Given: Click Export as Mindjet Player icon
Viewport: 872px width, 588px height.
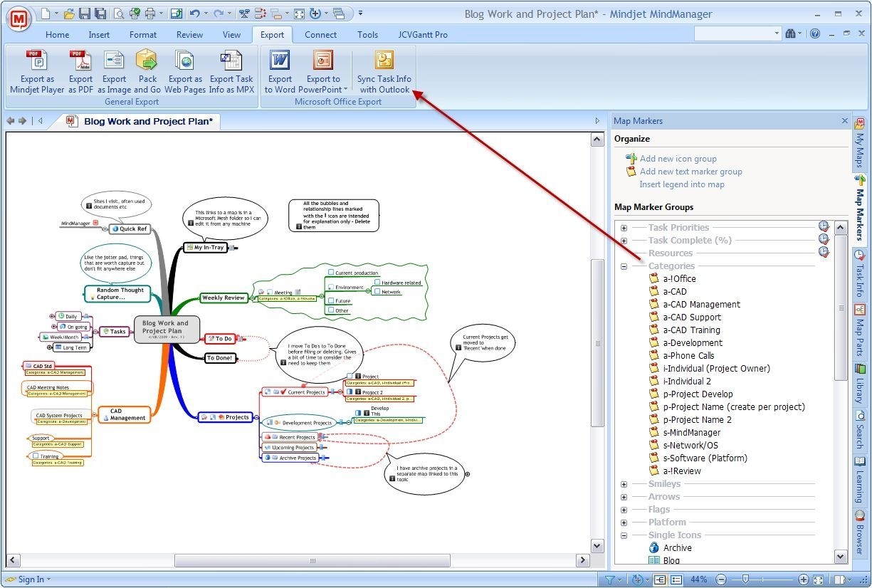Looking at the screenshot, I should (37, 61).
